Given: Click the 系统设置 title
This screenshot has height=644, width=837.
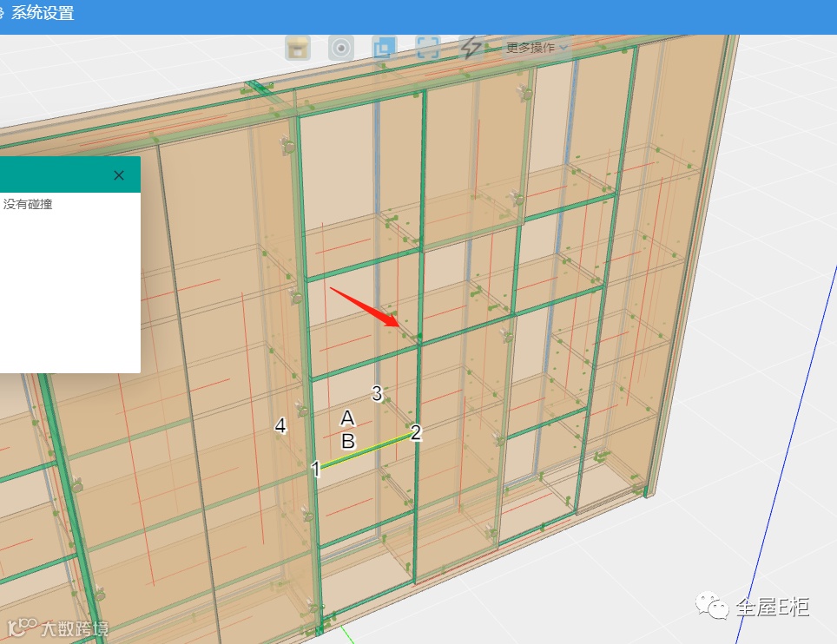Looking at the screenshot, I should 43,13.
